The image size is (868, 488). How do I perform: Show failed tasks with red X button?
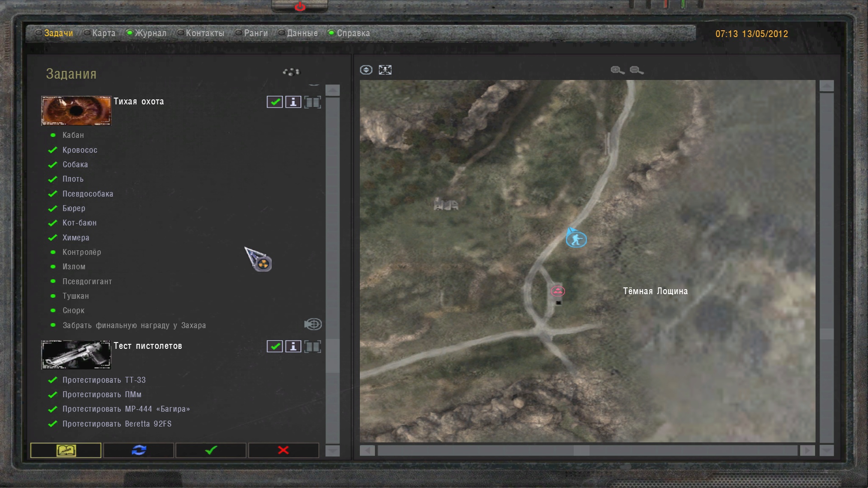coord(283,450)
